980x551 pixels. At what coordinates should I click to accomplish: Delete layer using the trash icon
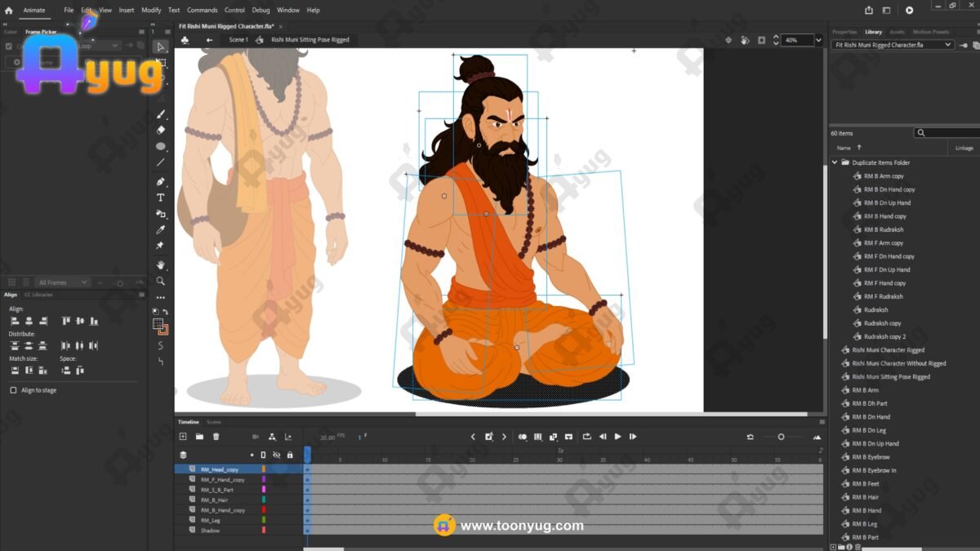click(216, 437)
